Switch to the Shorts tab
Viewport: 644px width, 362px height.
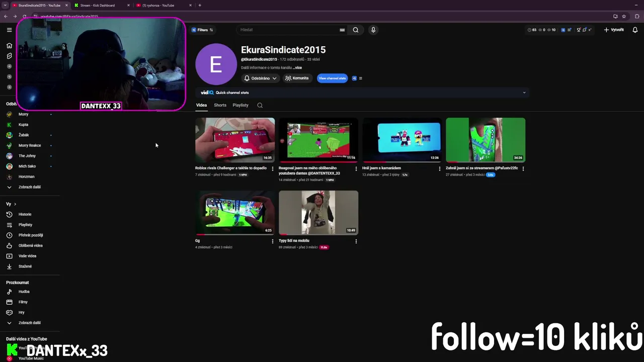(220, 105)
